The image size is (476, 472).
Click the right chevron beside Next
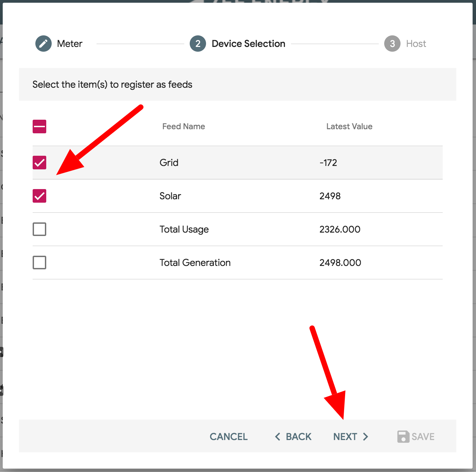[365, 437]
